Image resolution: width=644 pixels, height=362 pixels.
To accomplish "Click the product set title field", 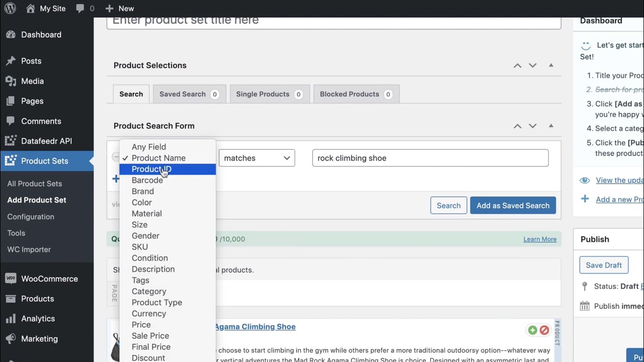I will point(334,21).
